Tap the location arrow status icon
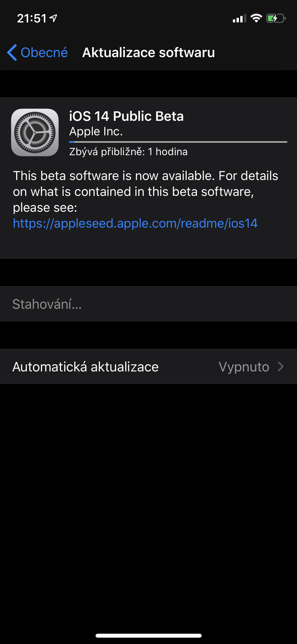297x644 pixels. point(53,18)
